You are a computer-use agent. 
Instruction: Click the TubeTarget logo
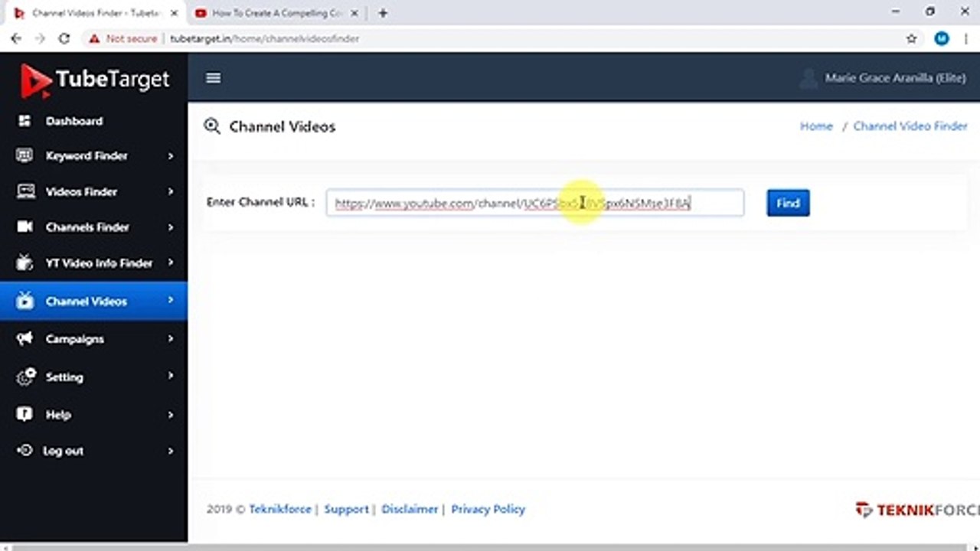point(94,80)
